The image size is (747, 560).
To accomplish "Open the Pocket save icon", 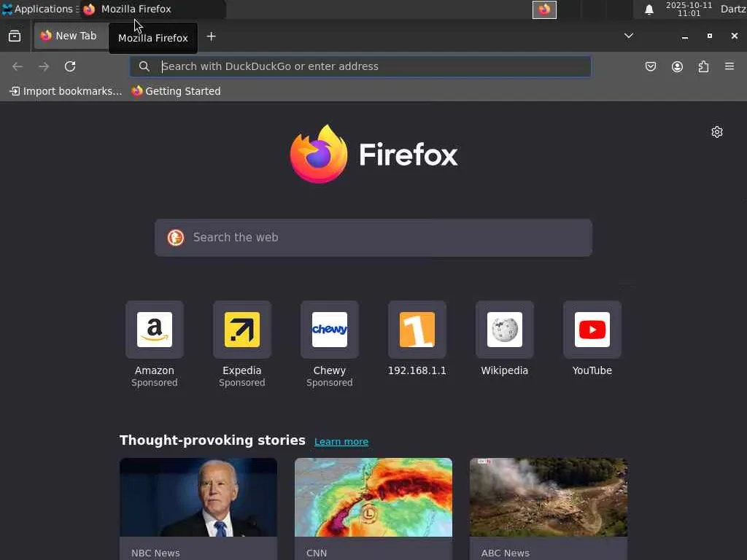I will (x=650, y=66).
